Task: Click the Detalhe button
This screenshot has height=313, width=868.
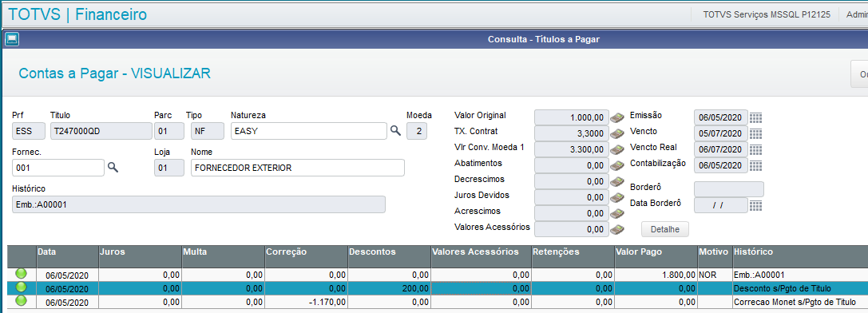Action: click(665, 229)
